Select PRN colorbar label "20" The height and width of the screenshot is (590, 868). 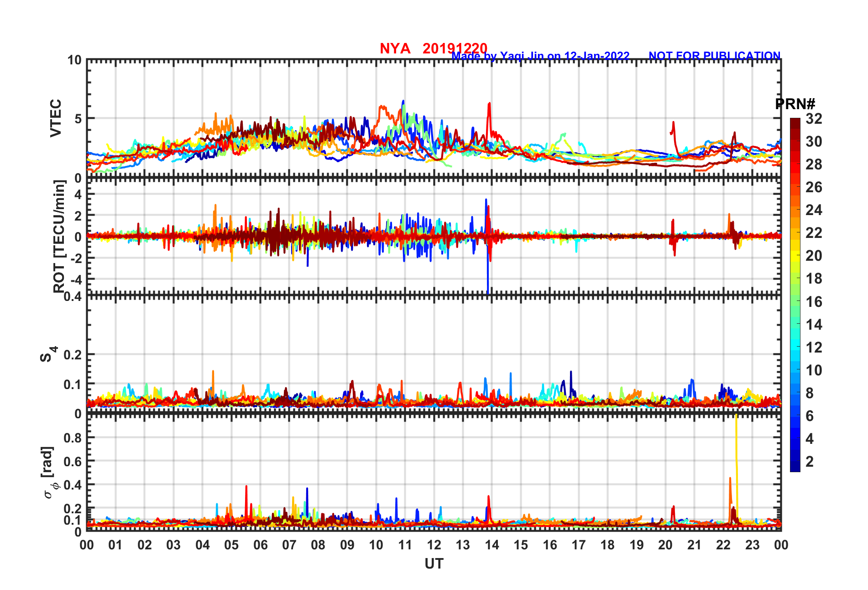(814, 256)
